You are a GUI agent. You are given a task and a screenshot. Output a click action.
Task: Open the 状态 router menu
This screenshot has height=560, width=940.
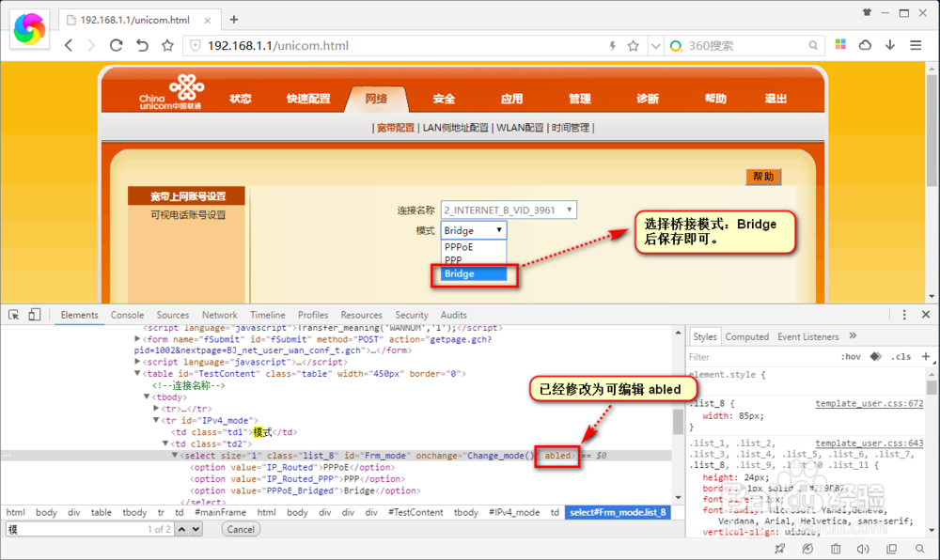[241, 99]
